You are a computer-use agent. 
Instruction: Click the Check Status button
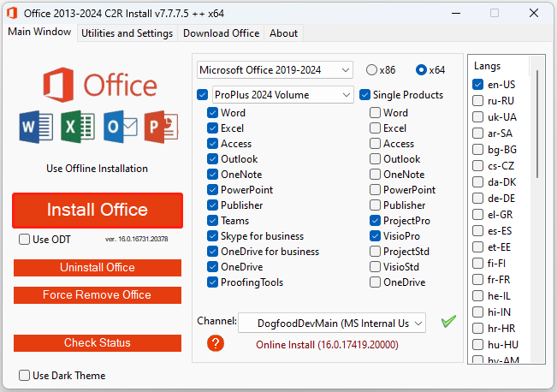[98, 343]
